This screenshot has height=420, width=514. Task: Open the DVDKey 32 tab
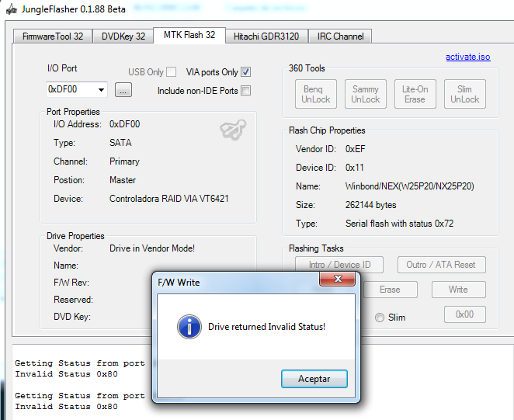pyautogui.click(x=123, y=36)
